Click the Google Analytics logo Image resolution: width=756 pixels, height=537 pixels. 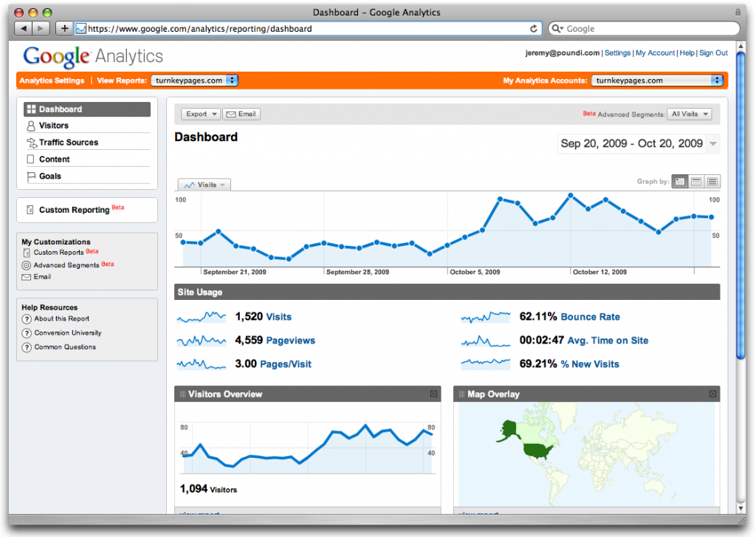93,57
